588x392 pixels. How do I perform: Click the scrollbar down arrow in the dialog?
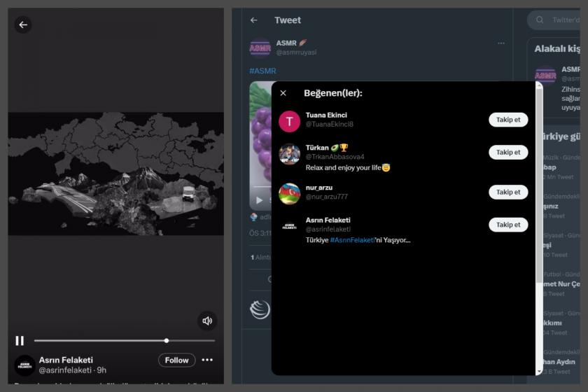tap(539, 372)
